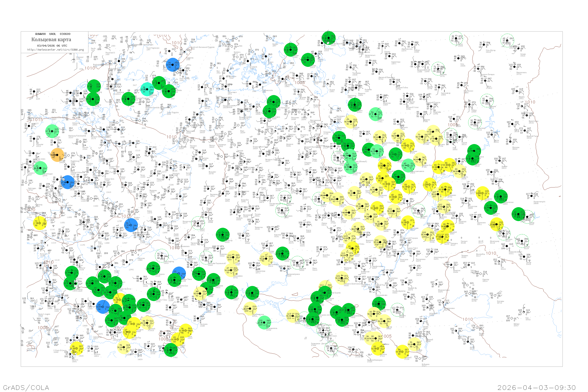The width and height of the screenshot is (588, 392).
Task: Select the green station circle near Cluj-Napoca
Action: (x=153, y=269)
